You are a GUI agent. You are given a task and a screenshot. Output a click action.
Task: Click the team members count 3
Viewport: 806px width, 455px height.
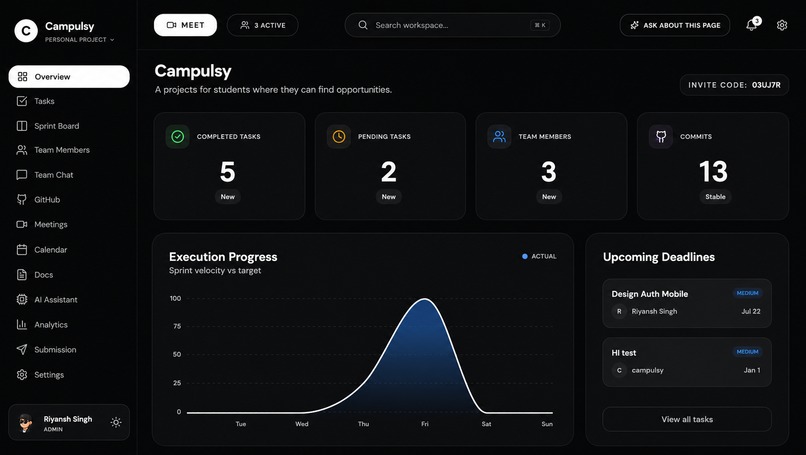(549, 172)
